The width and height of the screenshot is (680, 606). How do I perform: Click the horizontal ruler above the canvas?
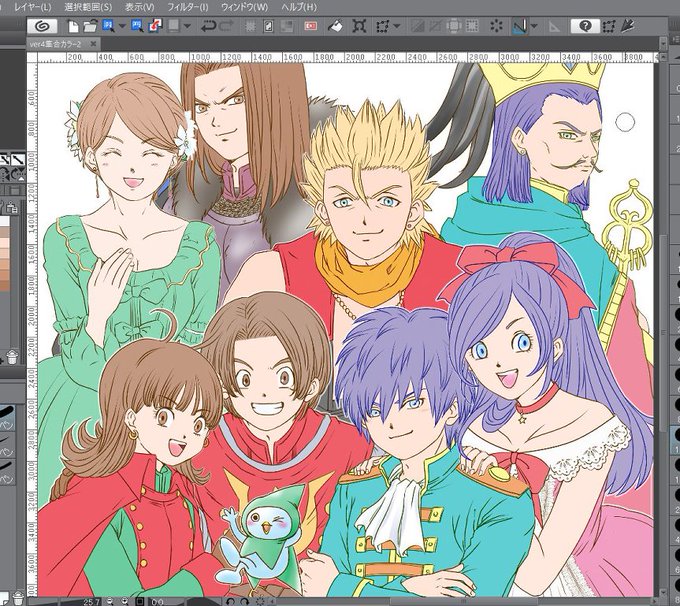pyautogui.click(x=347, y=57)
